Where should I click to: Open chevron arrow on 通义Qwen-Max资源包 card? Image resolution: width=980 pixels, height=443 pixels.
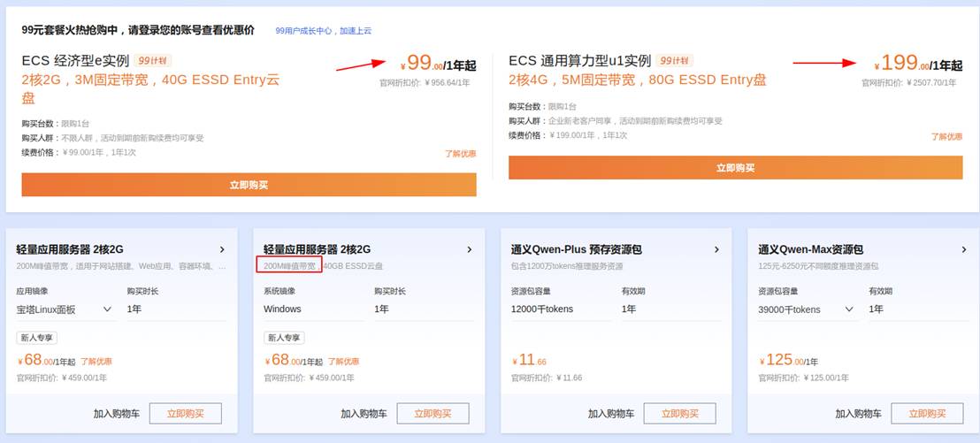pyautogui.click(x=964, y=250)
